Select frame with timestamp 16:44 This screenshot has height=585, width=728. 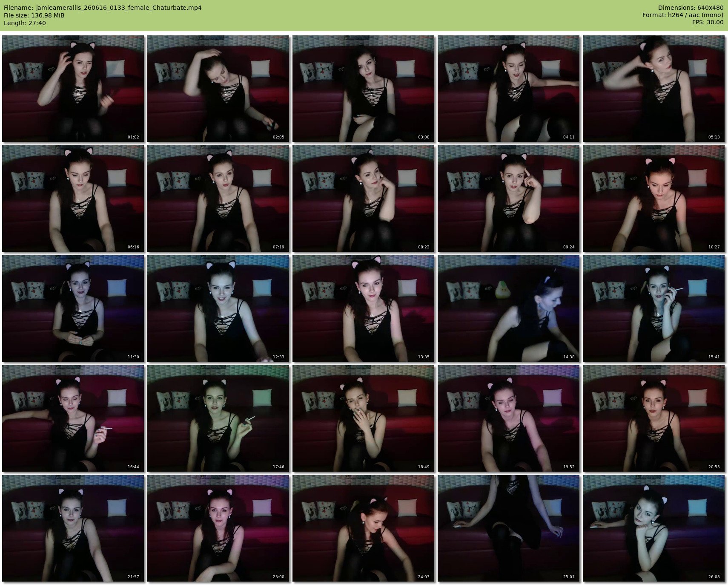pyautogui.click(x=73, y=418)
